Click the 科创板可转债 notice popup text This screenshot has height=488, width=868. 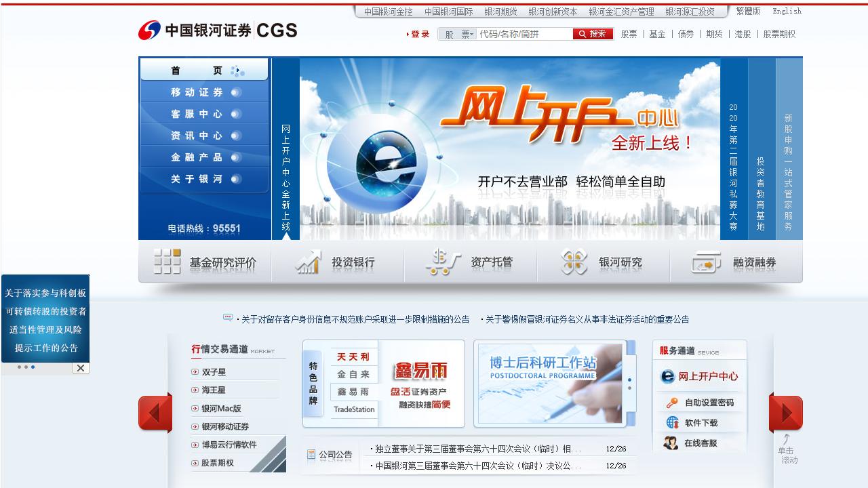tap(45, 318)
